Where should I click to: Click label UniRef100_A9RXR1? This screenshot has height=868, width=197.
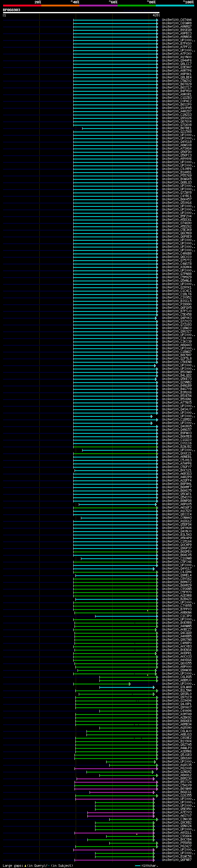(x=177, y=94)
